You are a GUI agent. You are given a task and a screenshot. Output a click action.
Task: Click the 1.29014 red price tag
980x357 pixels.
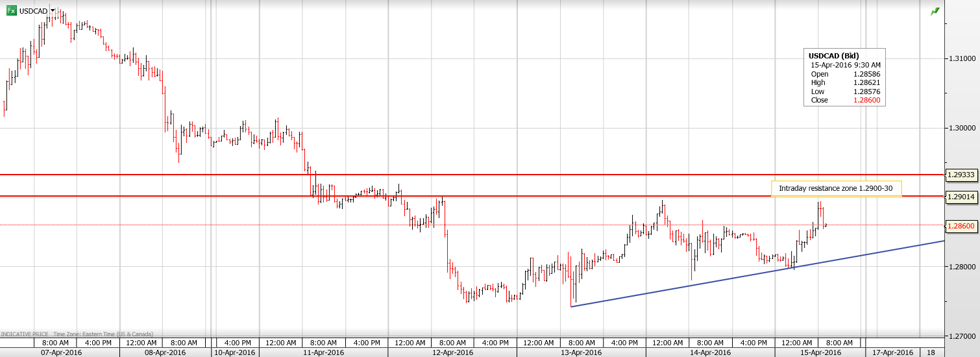[961, 196]
